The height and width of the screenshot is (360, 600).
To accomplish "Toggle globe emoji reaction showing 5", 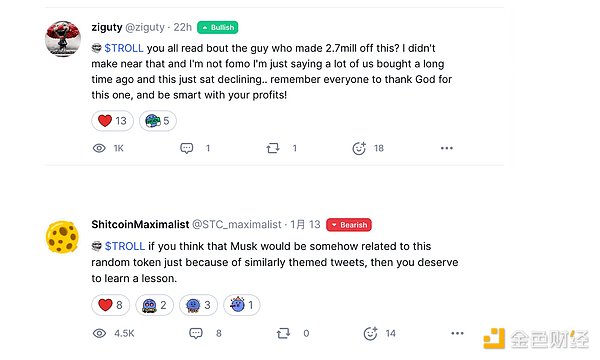I will click(x=157, y=121).
